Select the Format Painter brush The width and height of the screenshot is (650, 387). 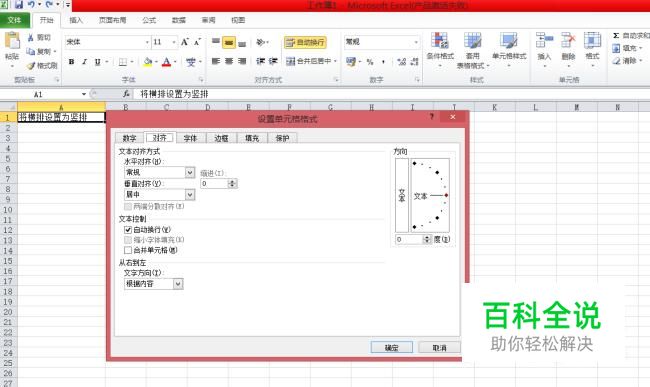[31, 65]
